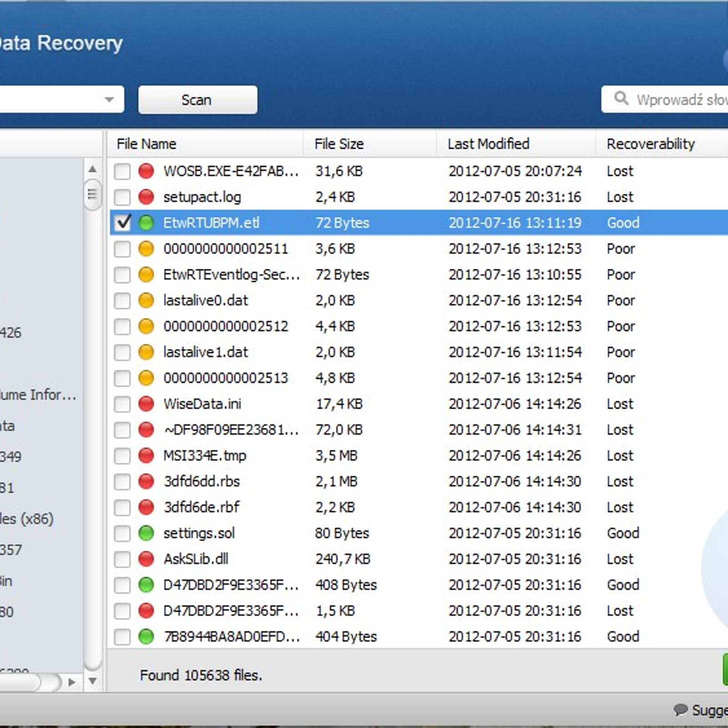The width and height of the screenshot is (728, 728).
Task: Select the file name settings.sol
Action: click(x=199, y=533)
